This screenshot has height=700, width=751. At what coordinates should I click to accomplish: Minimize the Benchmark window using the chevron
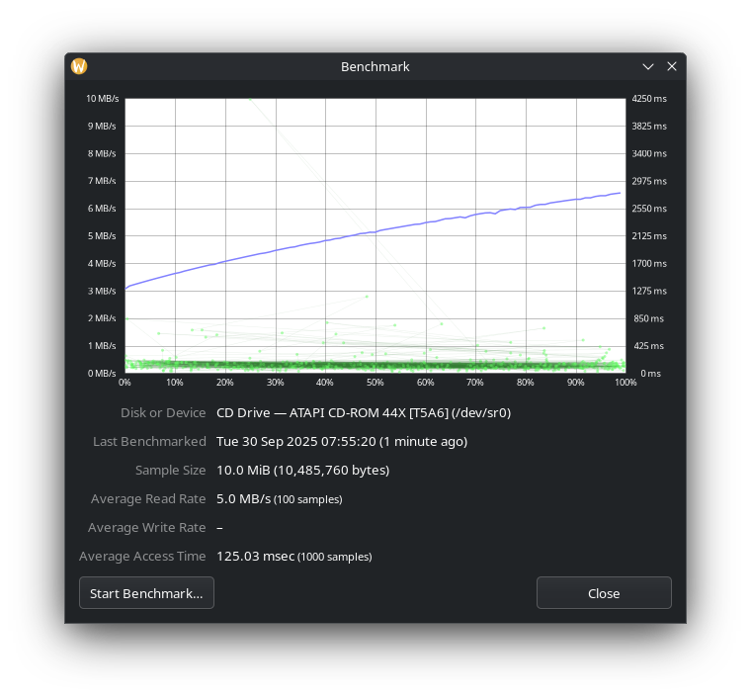coord(648,66)
